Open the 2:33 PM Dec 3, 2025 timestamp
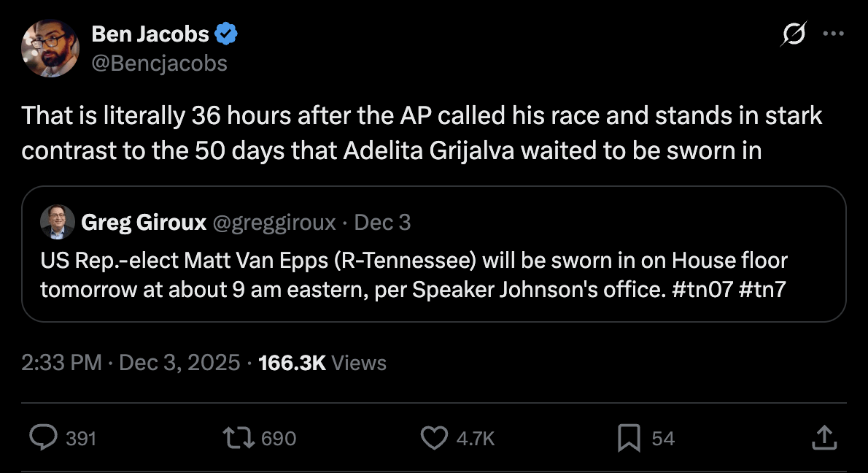The height and width of the screenshot is (473, 868). point(131,363)
